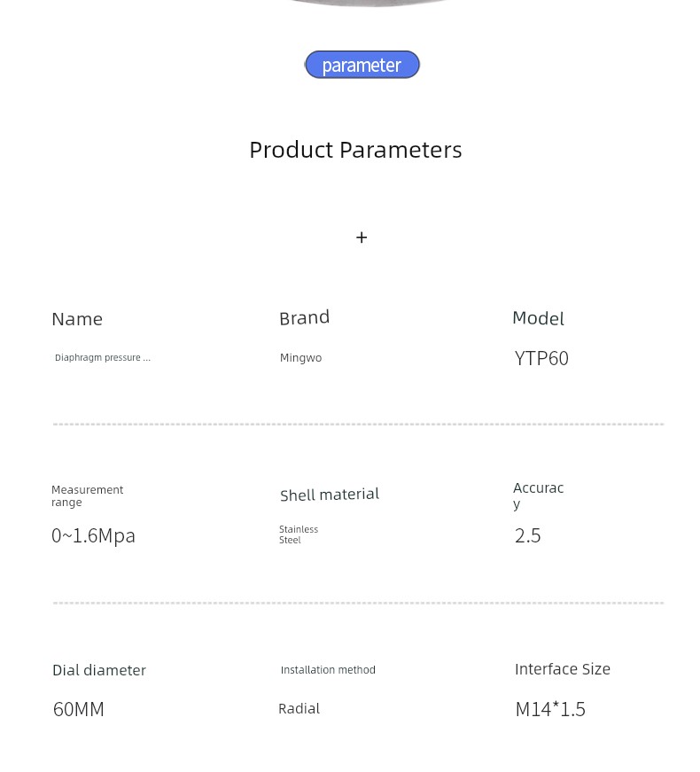The height and width of the screenshot is (772, 700).
Task: Click the Product Parameters heading
Action: tap(355, 150)
